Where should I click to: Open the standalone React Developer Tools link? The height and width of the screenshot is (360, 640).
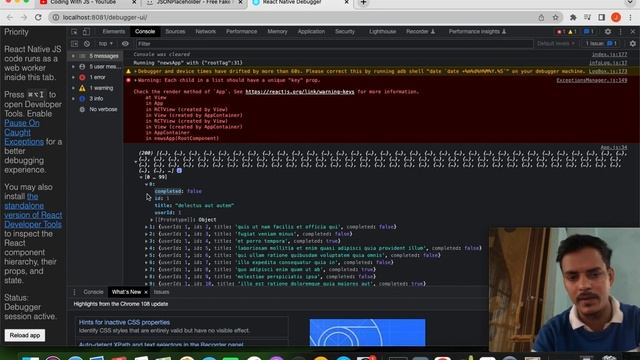click(x=33, y=210)
